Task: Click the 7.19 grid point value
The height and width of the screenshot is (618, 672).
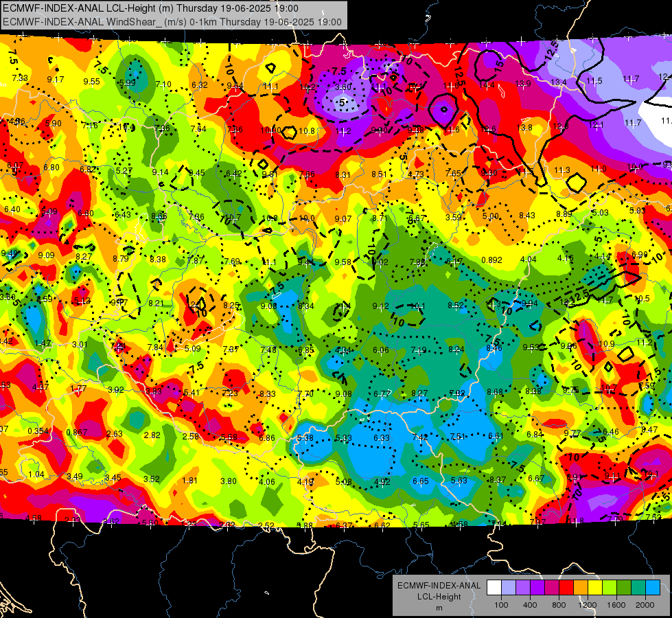Action: (418, 350)
